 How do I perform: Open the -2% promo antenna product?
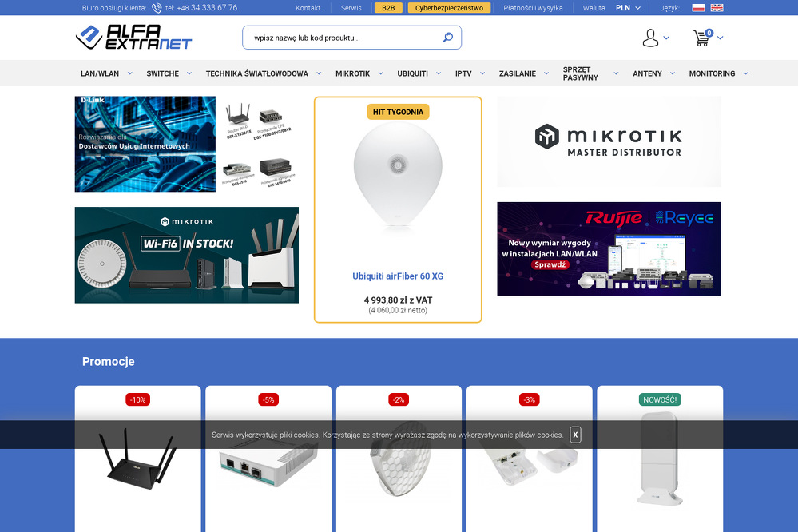click(399, 459)
